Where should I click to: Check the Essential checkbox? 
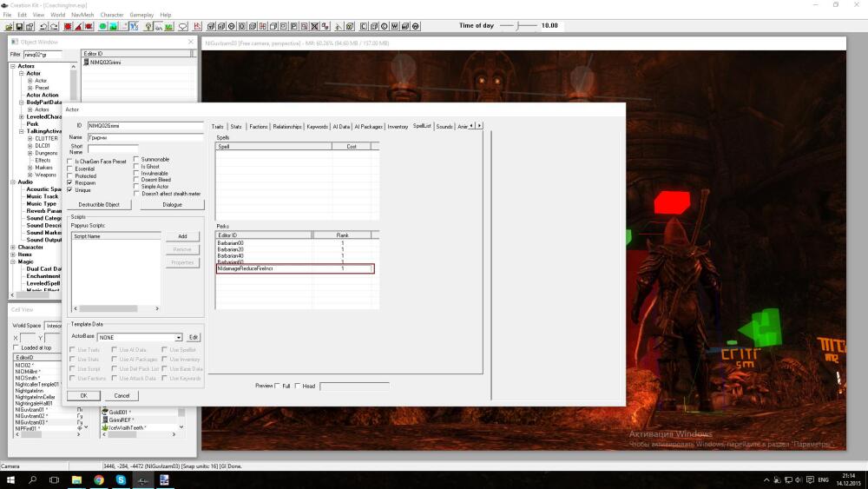(69, 169)
